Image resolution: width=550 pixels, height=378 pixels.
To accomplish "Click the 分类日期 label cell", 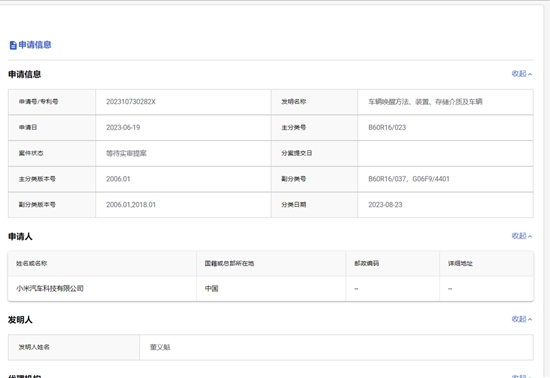I will point(314,204).
